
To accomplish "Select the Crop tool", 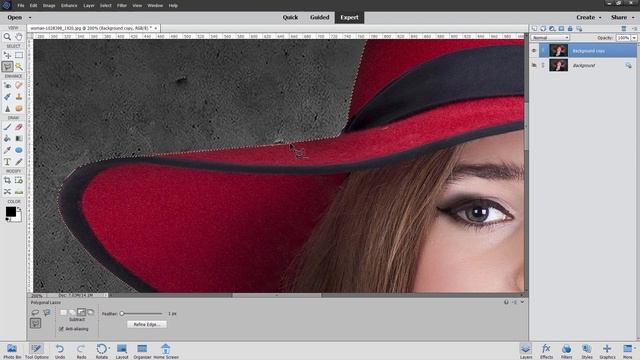I will [7, 180].
